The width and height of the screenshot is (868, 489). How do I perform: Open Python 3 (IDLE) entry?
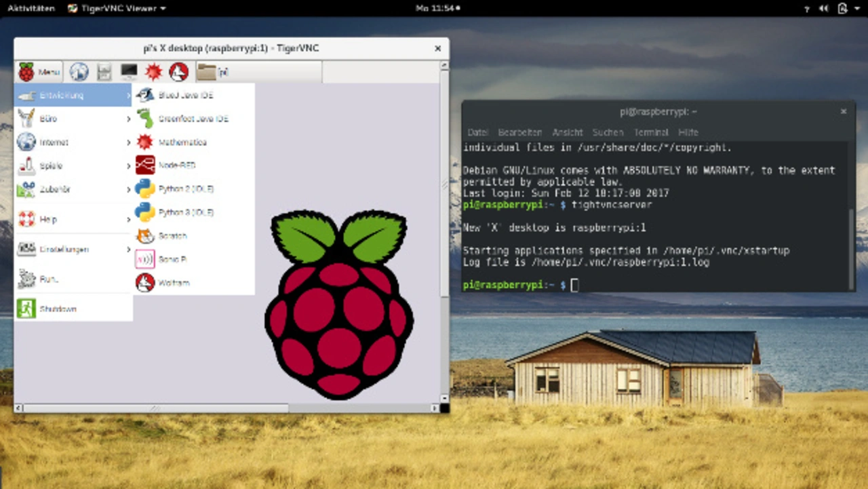point(194,212)
